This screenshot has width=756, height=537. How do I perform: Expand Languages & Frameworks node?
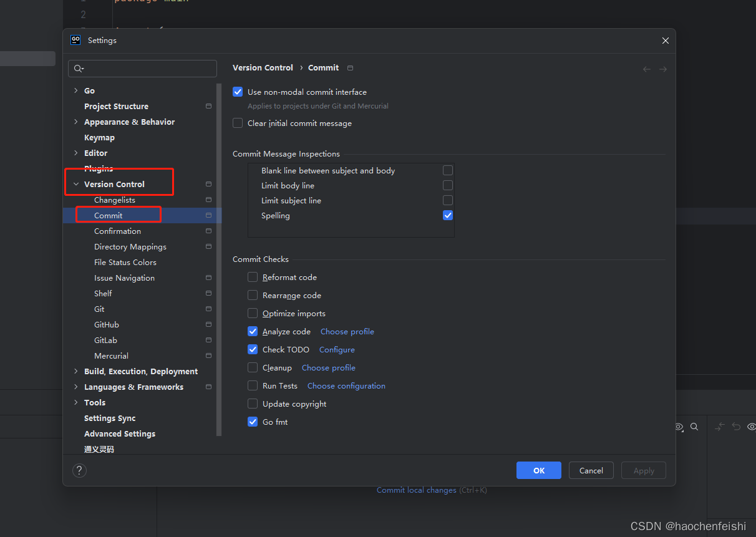point(76,387)
